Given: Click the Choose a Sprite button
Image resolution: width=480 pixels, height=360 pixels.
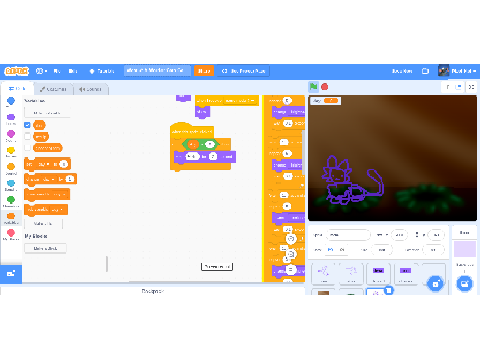Looking at the screenshot, I should click(435, 284).
